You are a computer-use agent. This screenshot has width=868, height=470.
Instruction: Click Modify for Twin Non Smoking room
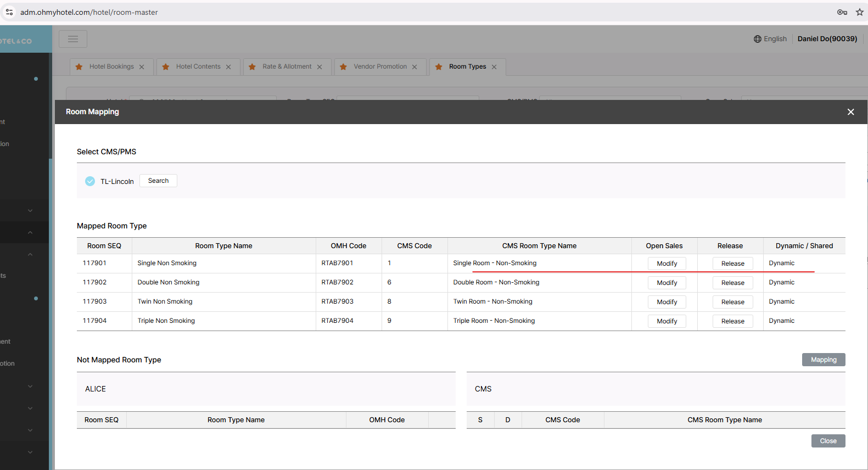(667, 302)
